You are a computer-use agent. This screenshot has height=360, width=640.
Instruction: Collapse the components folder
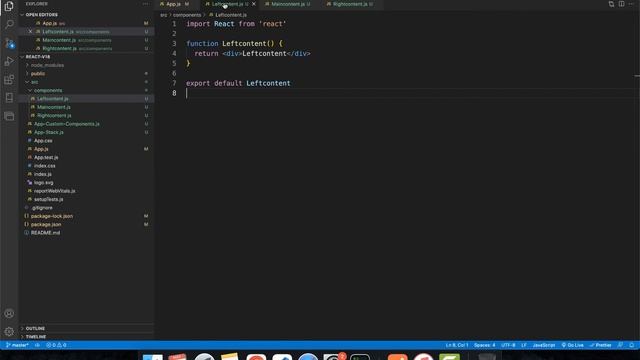point(48,91)
